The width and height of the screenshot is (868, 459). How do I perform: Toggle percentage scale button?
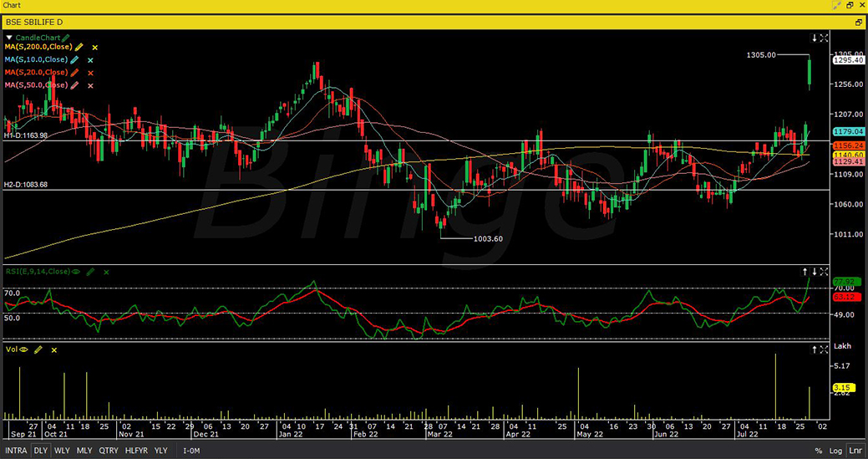818,451
